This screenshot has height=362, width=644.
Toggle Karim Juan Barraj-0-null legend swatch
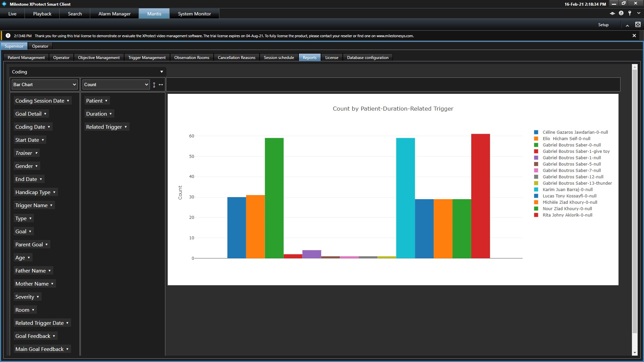pos(536,190)
